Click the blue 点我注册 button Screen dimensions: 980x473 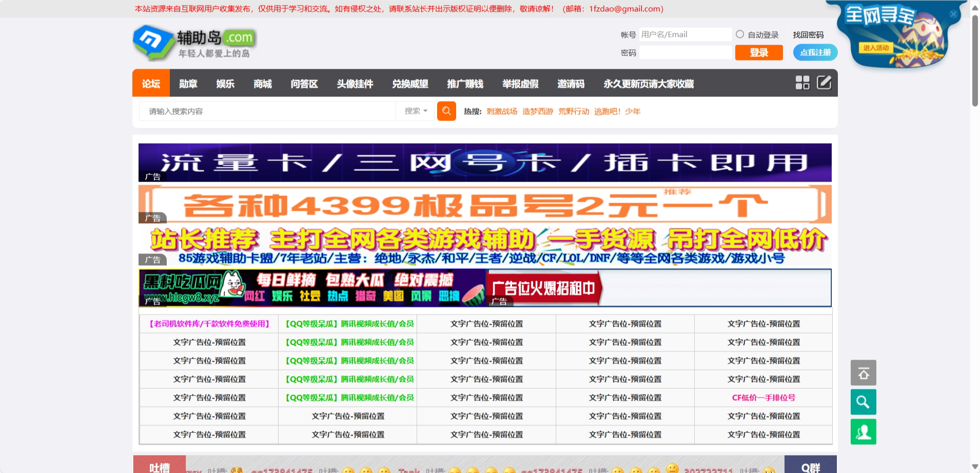pos(815,52)
